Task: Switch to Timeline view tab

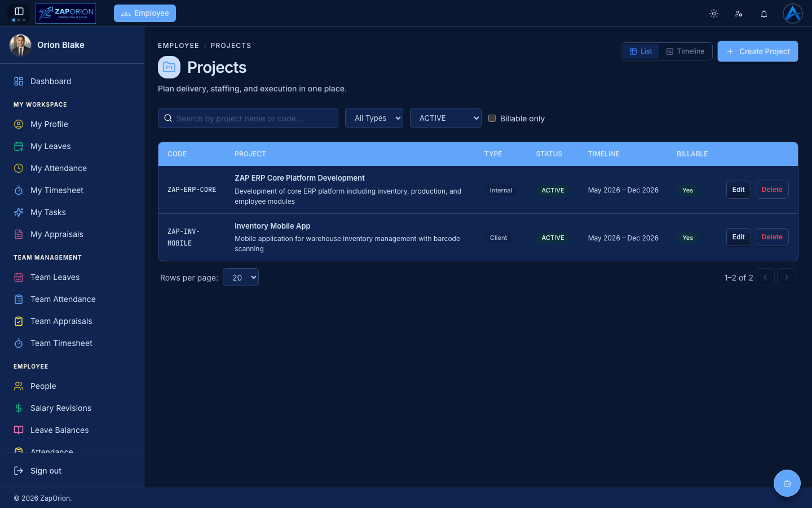Action: pos(685,51)
